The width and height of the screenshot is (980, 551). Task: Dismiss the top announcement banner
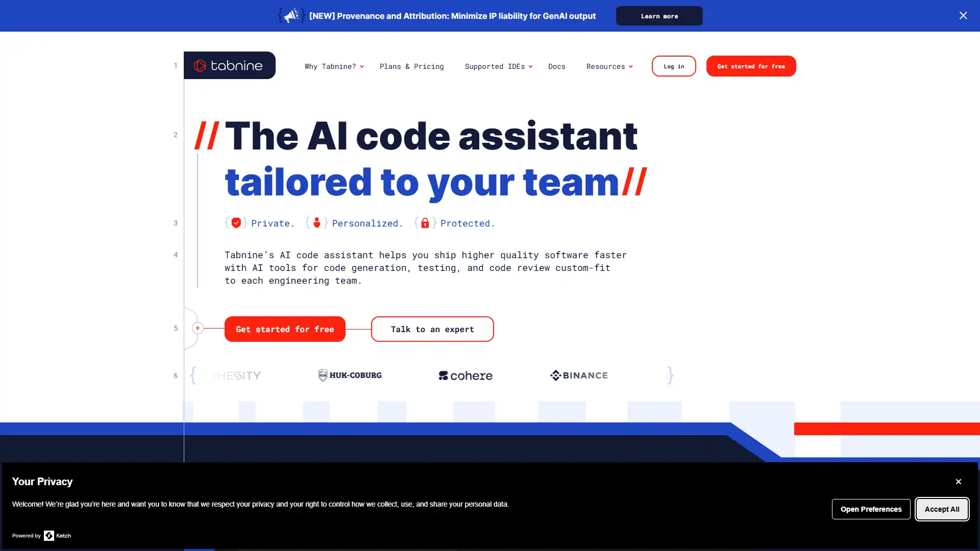(963, 15)
